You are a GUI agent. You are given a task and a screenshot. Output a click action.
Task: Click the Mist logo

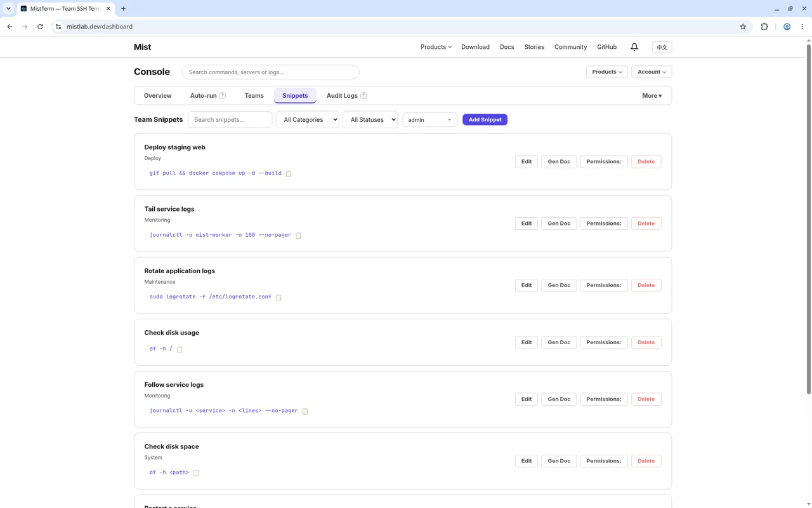pos(142,47)
